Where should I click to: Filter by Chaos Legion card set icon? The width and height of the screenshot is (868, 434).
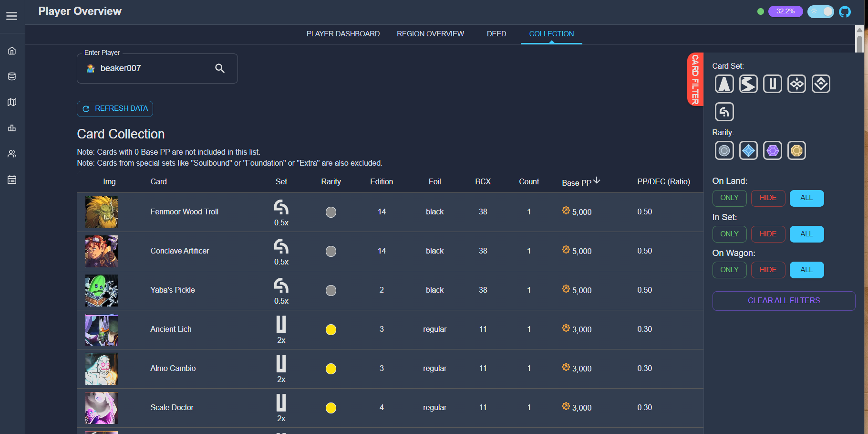[796, 84]
